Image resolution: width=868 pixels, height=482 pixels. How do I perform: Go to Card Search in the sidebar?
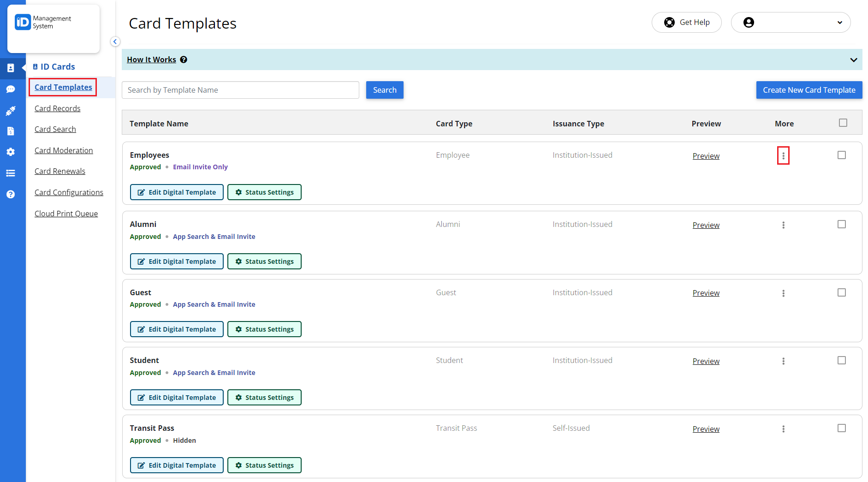click(55, 129)
